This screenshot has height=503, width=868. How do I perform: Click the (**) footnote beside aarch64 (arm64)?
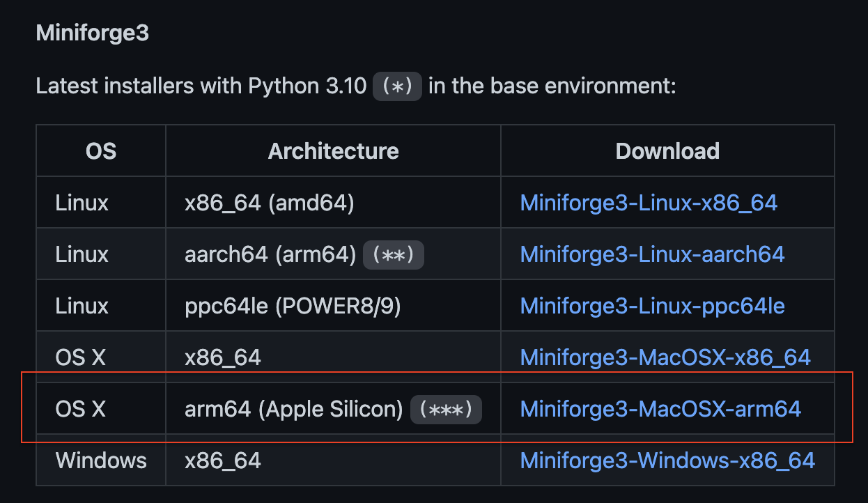394,255
